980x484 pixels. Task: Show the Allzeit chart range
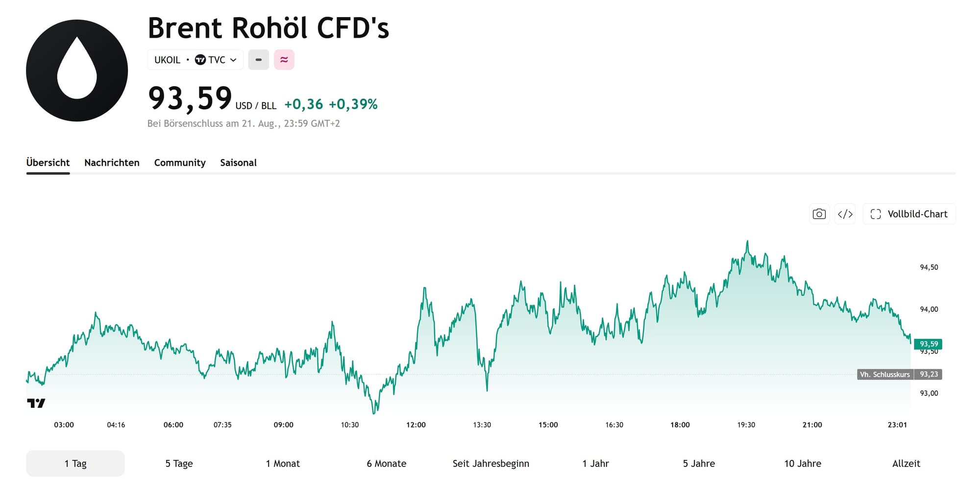coord(906,463)
